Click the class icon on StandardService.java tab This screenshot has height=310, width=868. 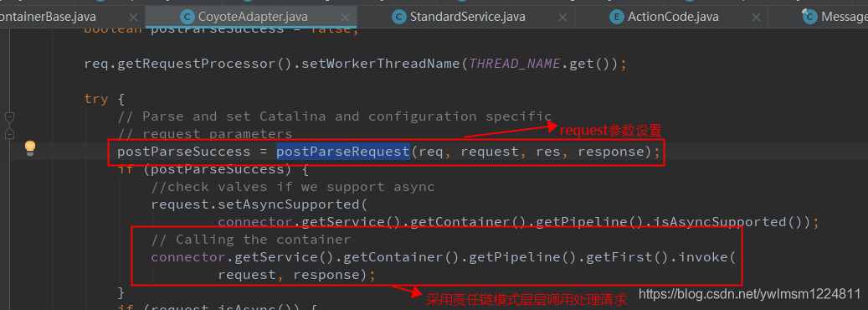click(398, 18)
